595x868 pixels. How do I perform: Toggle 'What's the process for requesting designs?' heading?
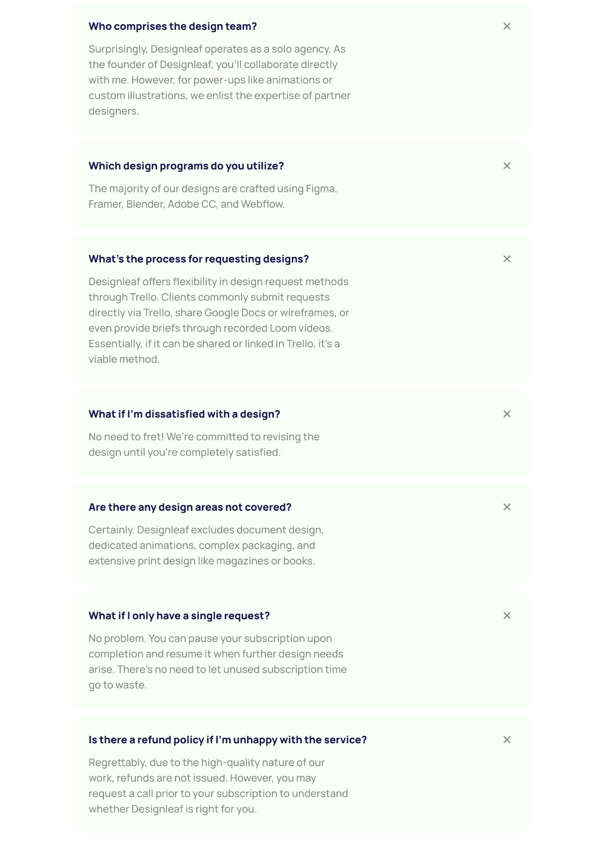click(x=198, y=259)
